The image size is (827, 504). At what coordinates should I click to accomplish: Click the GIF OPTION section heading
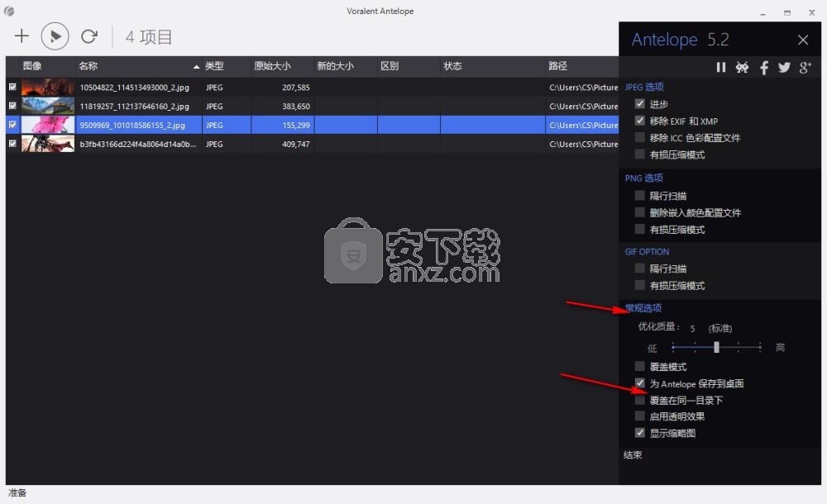648,252
